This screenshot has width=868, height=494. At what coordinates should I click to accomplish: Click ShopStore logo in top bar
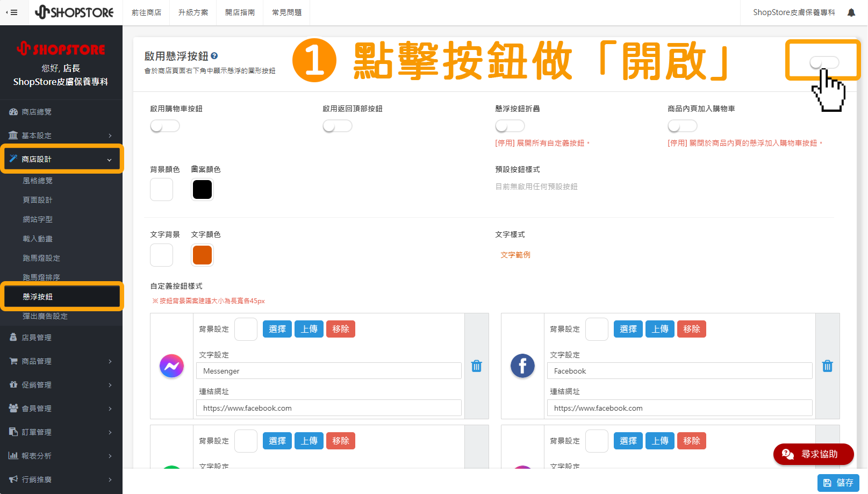[x=74, y=12]
